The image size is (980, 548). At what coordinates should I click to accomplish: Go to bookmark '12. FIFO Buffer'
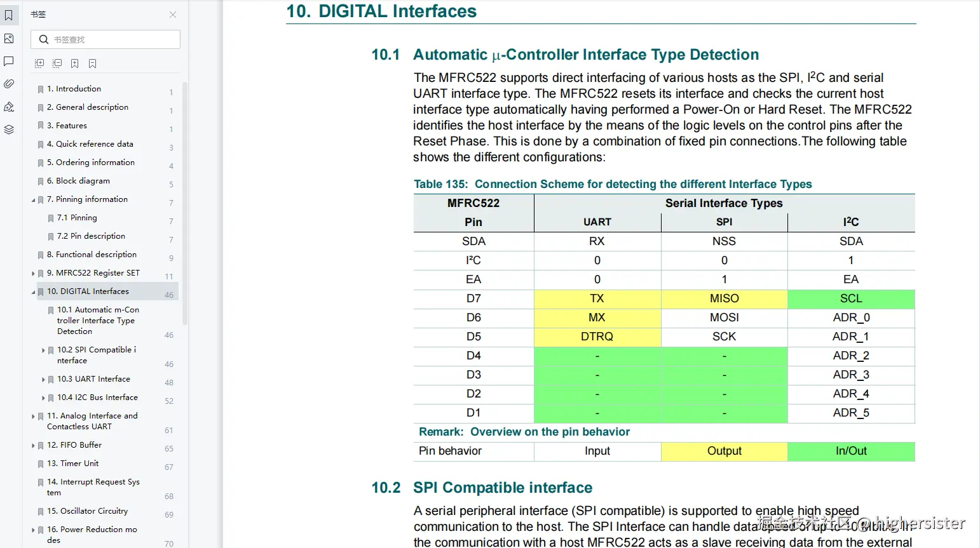[x=74, y=445]
